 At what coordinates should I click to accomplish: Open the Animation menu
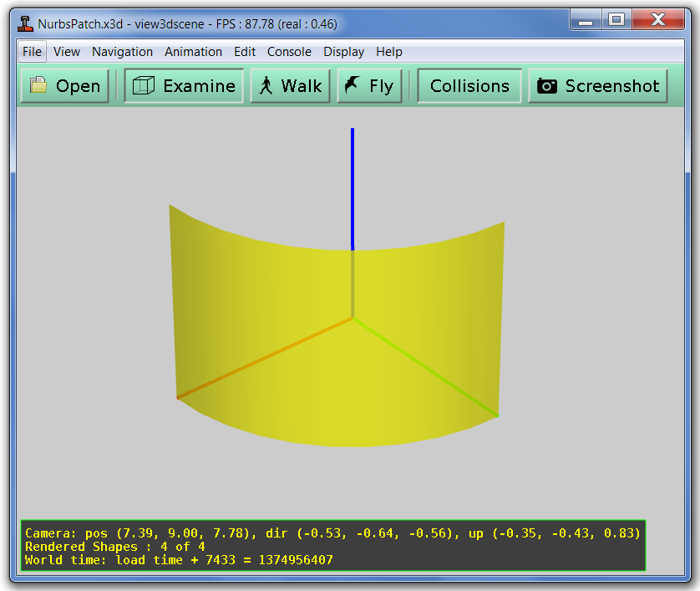point(193,51)
